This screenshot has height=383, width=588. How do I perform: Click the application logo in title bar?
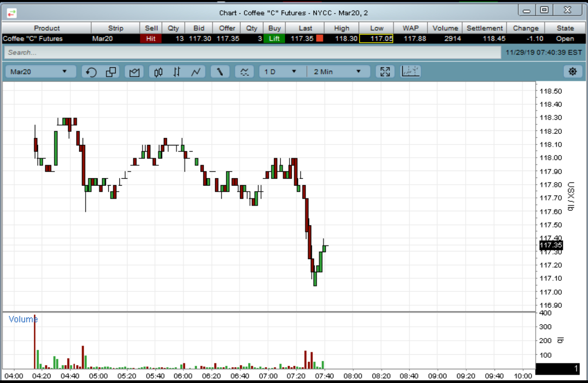(11, 13)
